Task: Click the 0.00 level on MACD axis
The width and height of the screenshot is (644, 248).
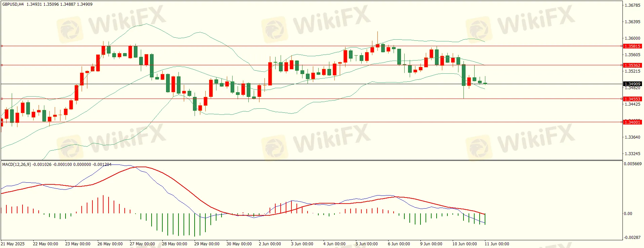Action: tap(628, 214)
